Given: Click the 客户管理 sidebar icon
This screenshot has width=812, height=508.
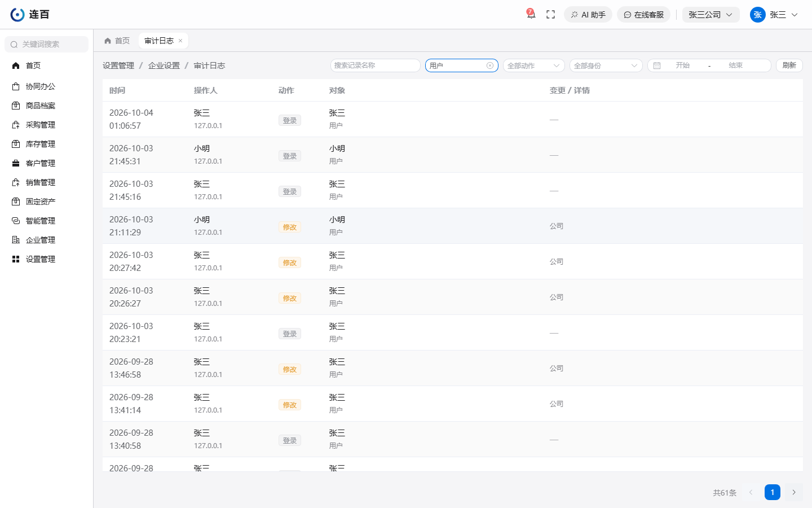Looking at the screenshot, I should coord(16,163).
